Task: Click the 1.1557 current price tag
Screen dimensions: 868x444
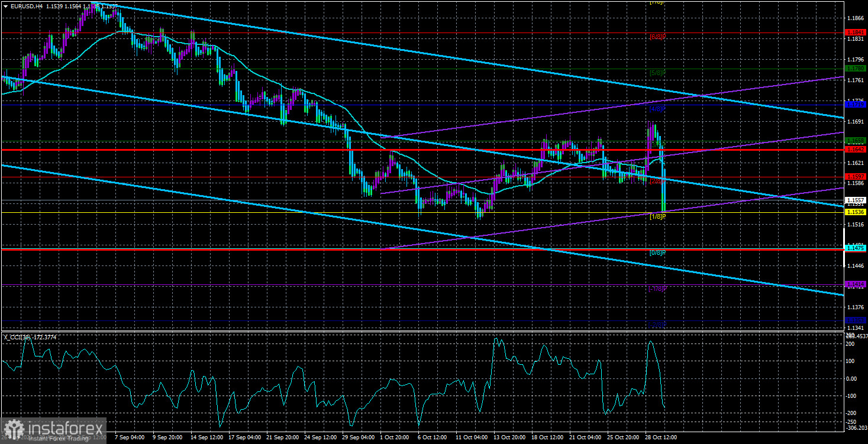Action: click(856, 200)
